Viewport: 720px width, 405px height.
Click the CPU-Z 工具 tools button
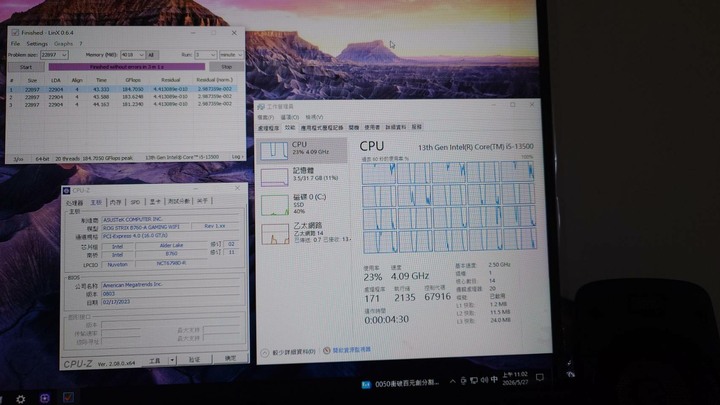point(154,360)
